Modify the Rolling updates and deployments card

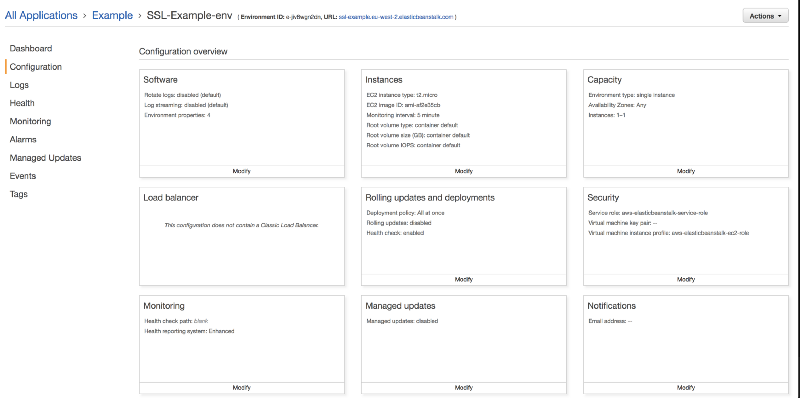tap(464, 280)
